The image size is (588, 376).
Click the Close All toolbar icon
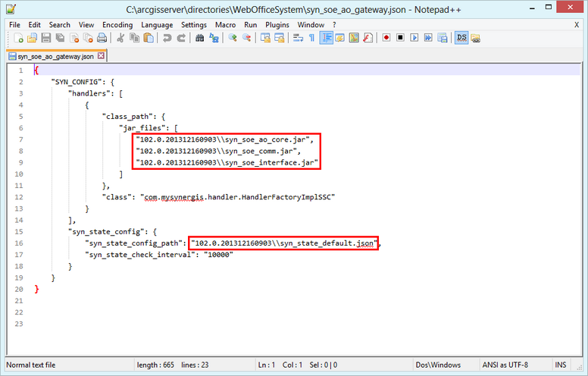coord(88,38)
